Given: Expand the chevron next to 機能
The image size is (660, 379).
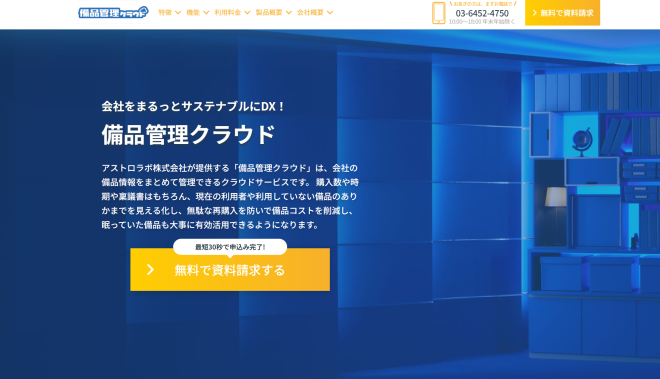Looking at the screenshot, I should [x=206, y=13].
